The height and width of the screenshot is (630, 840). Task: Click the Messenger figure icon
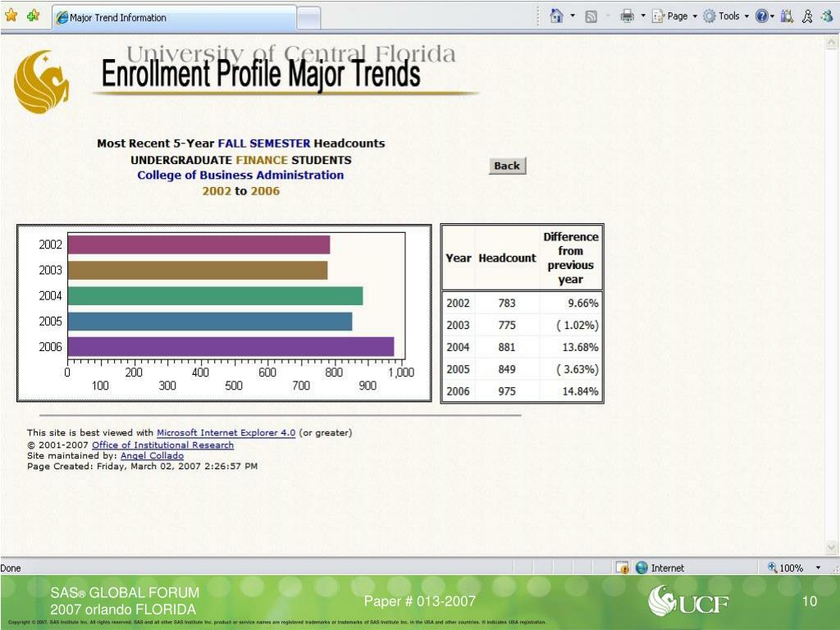tap(807, 16)
